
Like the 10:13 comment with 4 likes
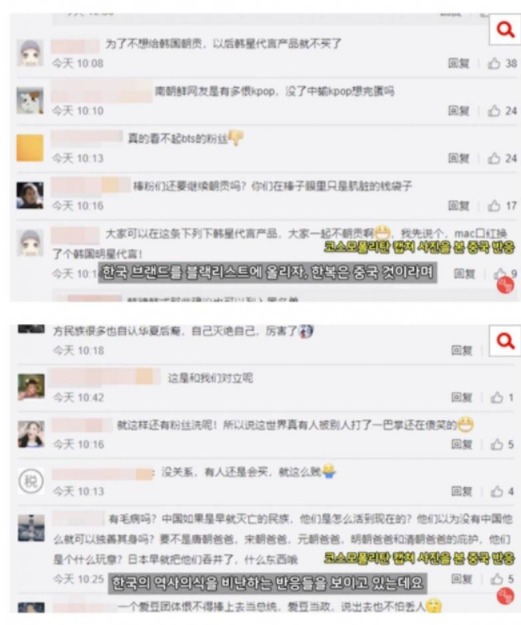click(497, 491)
